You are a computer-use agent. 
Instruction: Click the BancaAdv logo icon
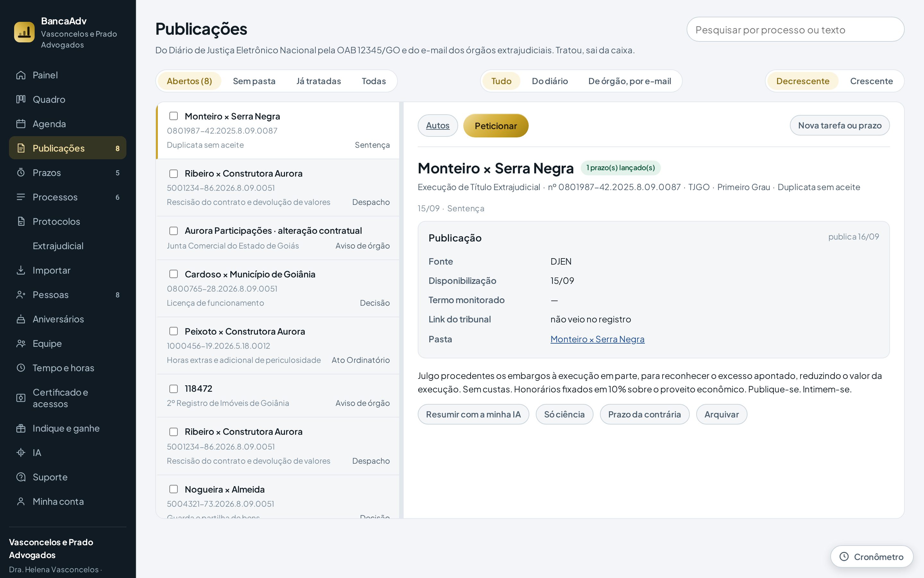[x=24, y=32]
